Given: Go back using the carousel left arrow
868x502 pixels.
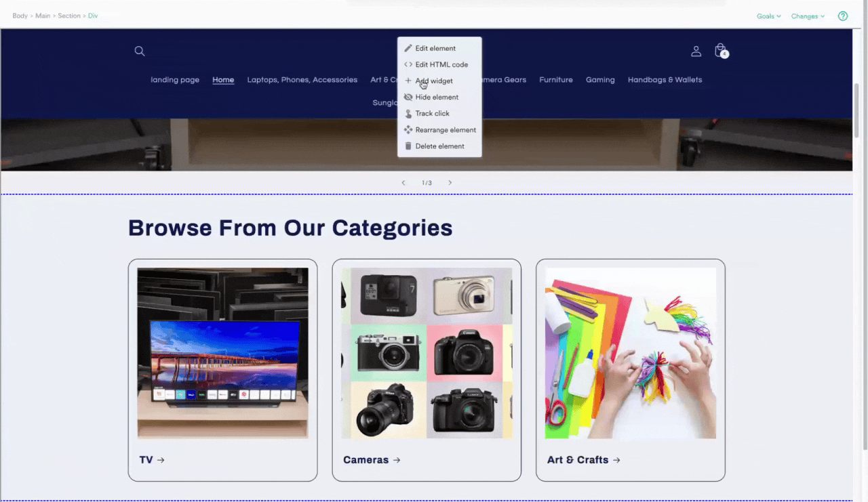Looking at the screenshot, I should point(403,182).
